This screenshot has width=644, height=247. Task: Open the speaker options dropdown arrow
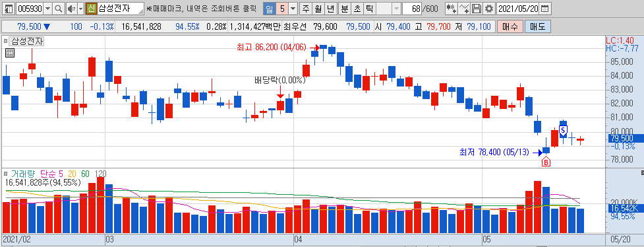tap(80, 8)
